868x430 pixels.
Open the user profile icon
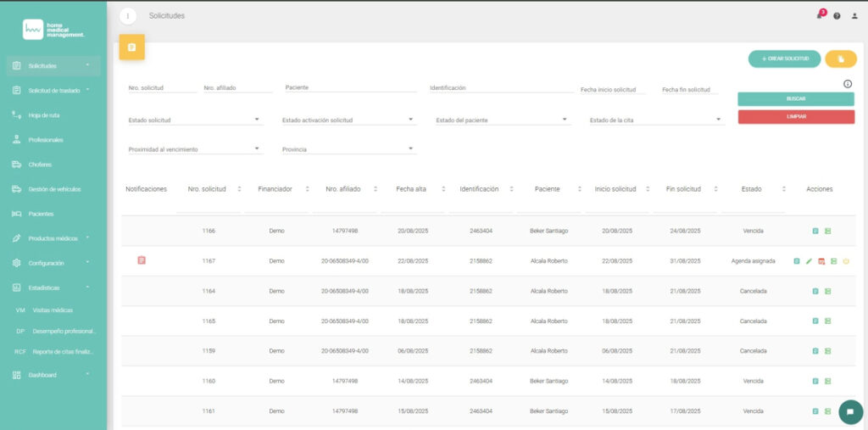(854, 16)
